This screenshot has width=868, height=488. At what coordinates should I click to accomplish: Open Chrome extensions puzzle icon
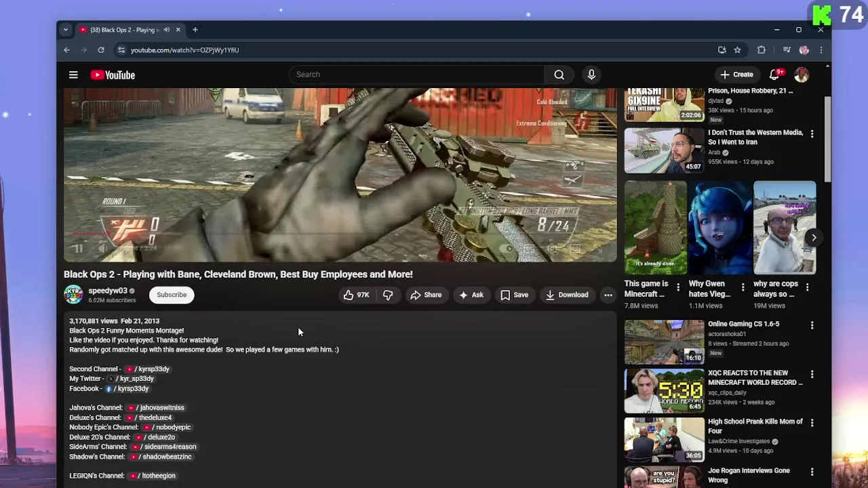(762, 50)
